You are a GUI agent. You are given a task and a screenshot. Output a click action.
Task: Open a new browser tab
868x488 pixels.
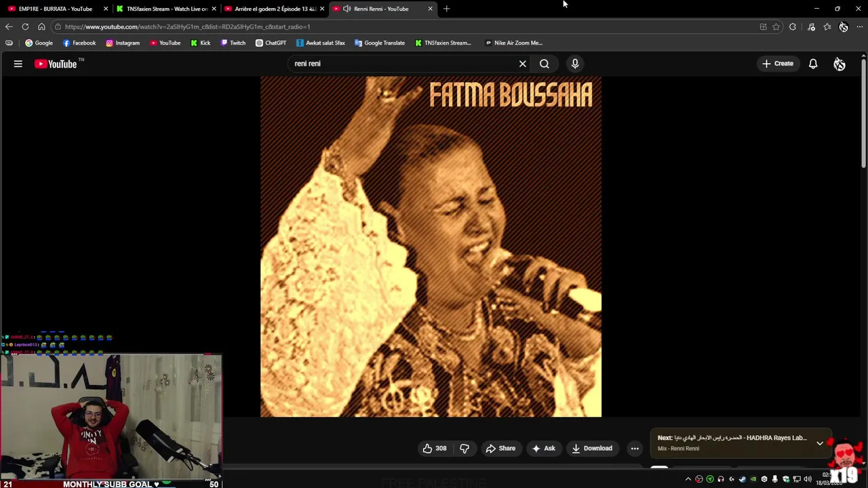click(x=446, y=9)
